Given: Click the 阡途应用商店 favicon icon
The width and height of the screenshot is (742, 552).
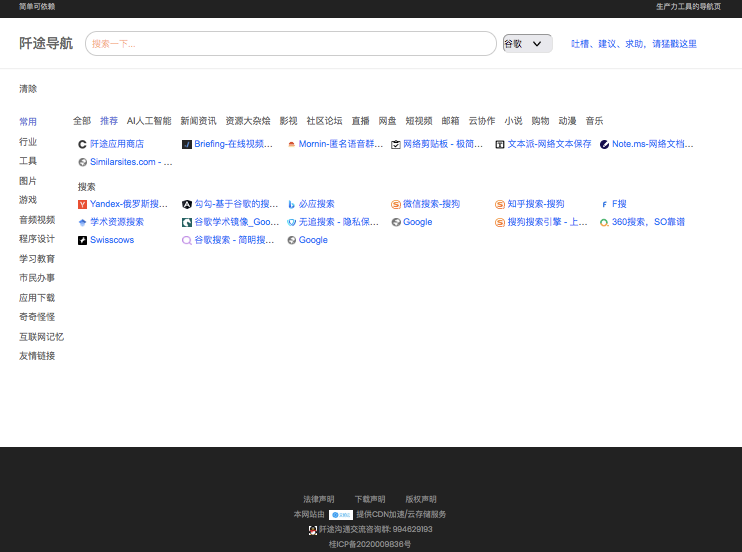Looking at the screenshot, I should click(x=82, y=144).
